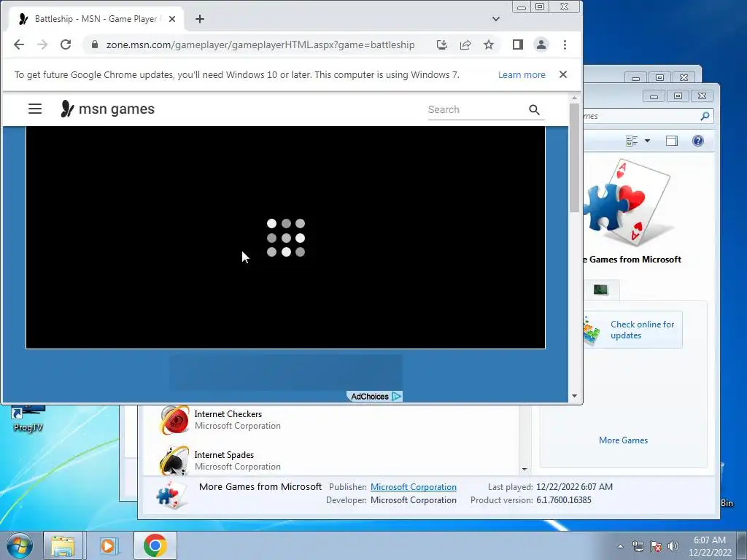Toggle the Games window preview pane

pos(672,141)
